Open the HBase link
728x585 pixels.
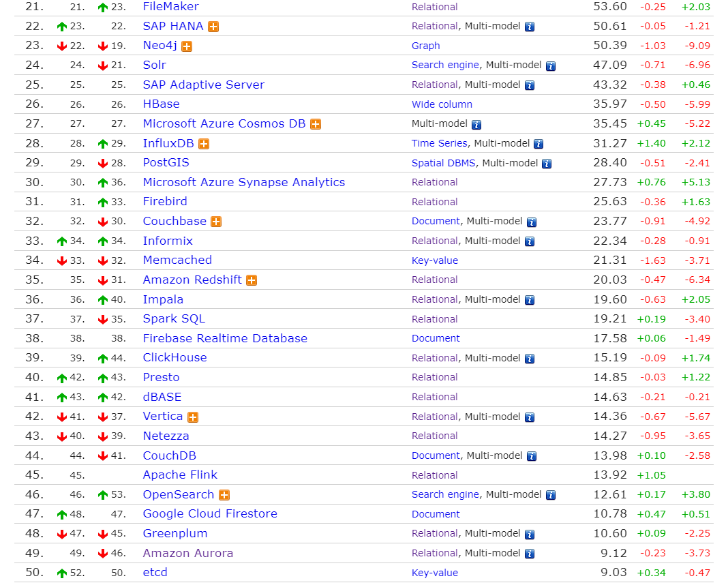161,104
